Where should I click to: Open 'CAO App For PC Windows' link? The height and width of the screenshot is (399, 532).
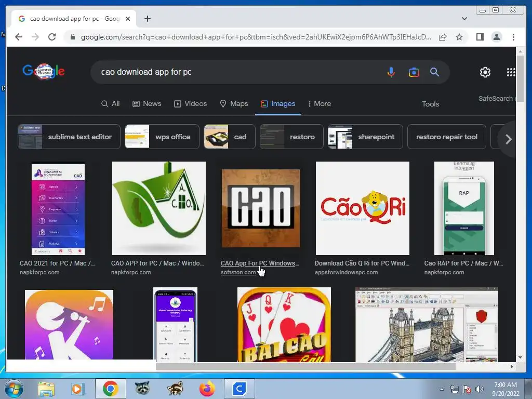[260, 263]
